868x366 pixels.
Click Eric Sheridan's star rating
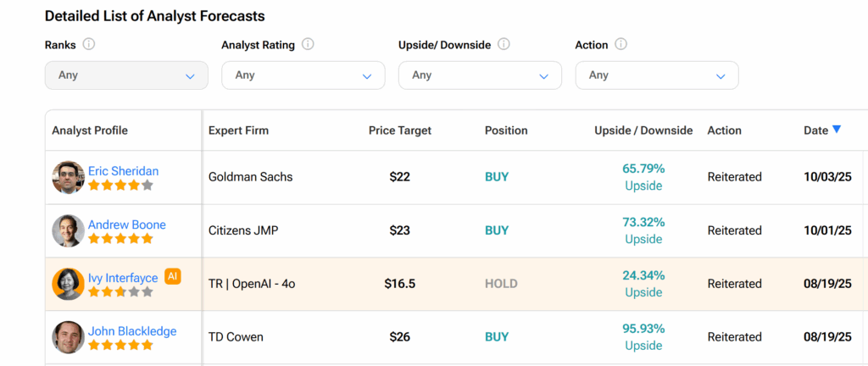[120, 186]
